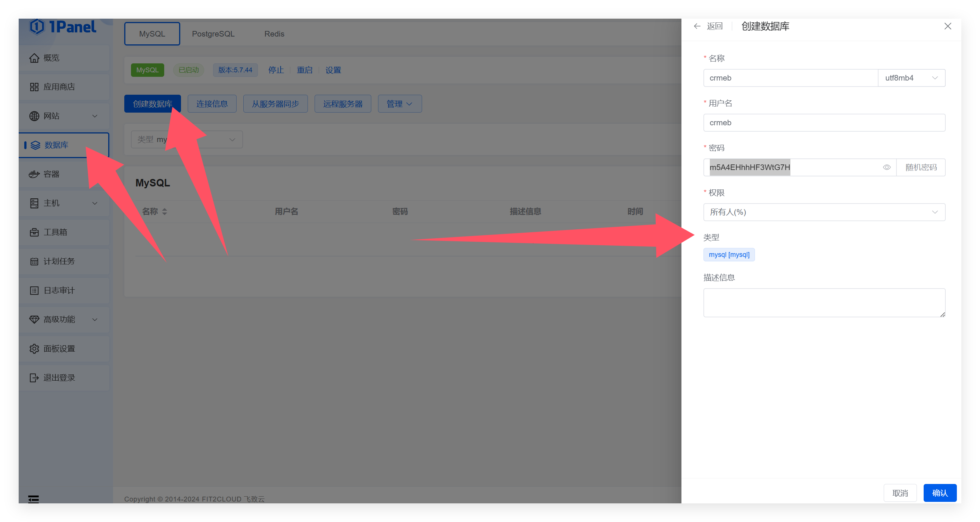
Task: Click the 取消 button
Action: (900, 493)
